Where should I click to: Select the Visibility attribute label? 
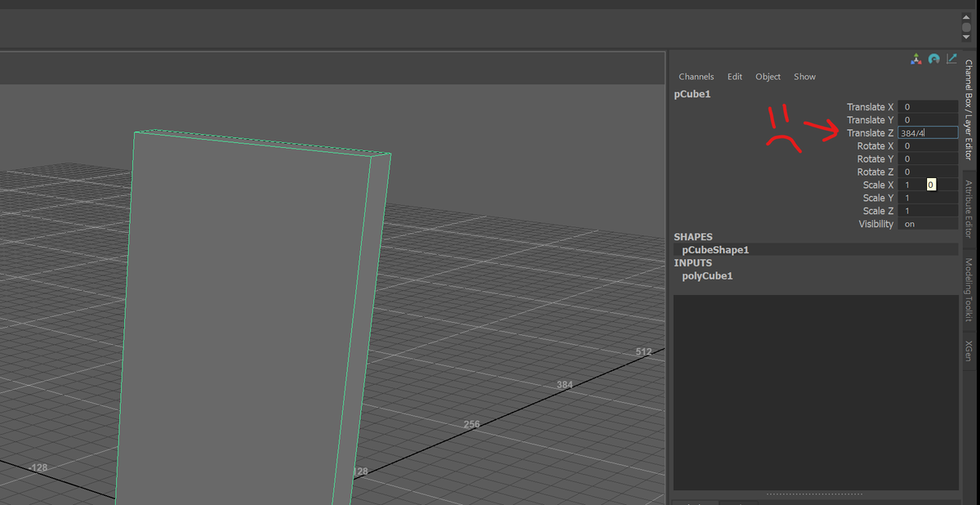(x=876, y=224)
